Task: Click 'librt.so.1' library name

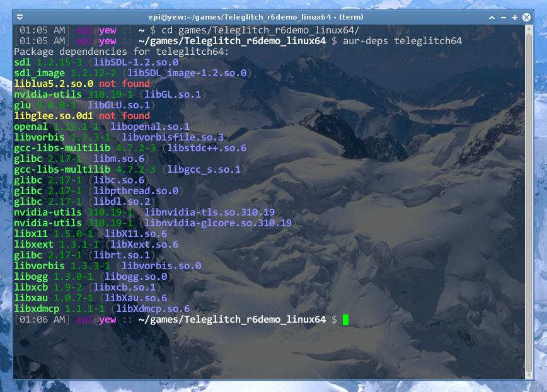Action: (x=122, y=255)
